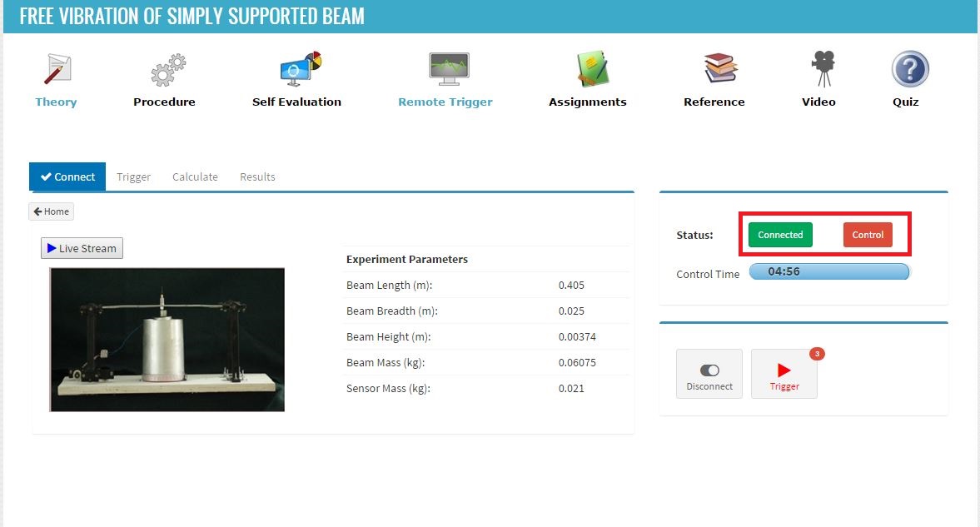Start the Live Stream
This screenshot has height=527, width=980.
click(x=82, y=248)
